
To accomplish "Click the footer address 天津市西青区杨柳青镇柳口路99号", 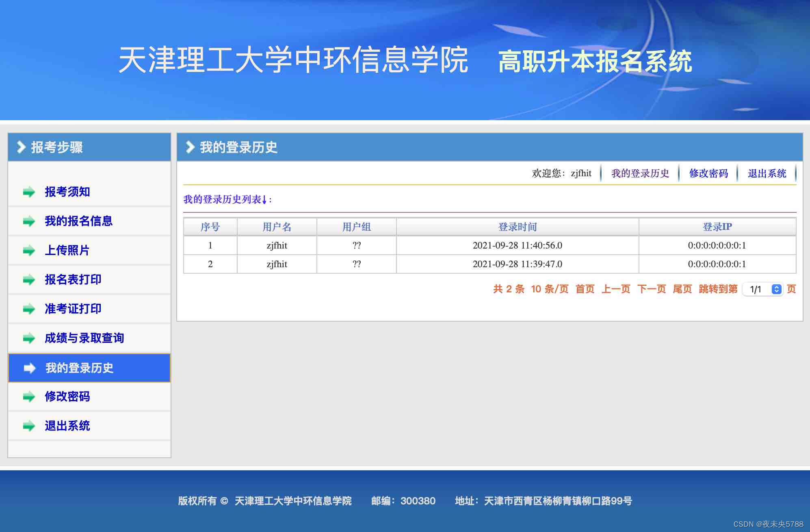I will tap(558, 501).
